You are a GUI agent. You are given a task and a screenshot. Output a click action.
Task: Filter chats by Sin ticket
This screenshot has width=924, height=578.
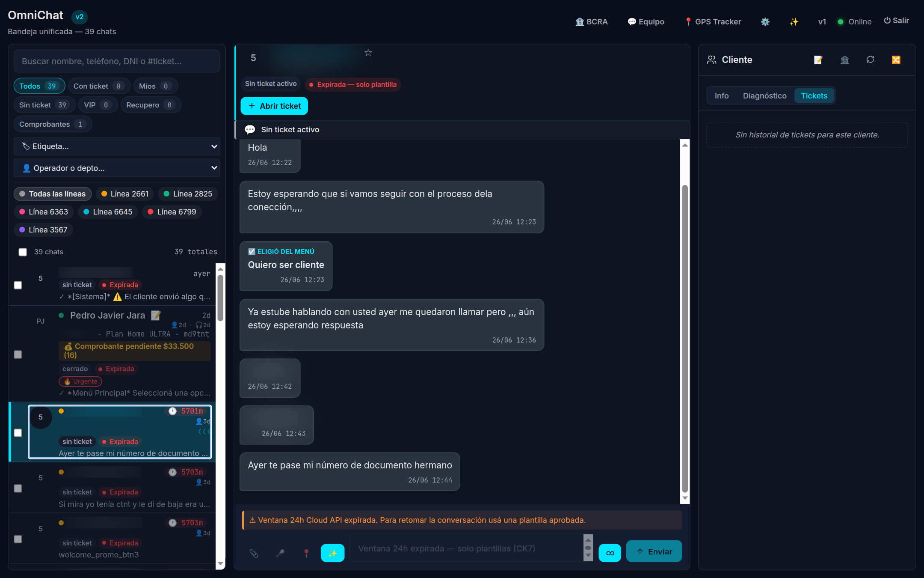[x=44, y=105]
